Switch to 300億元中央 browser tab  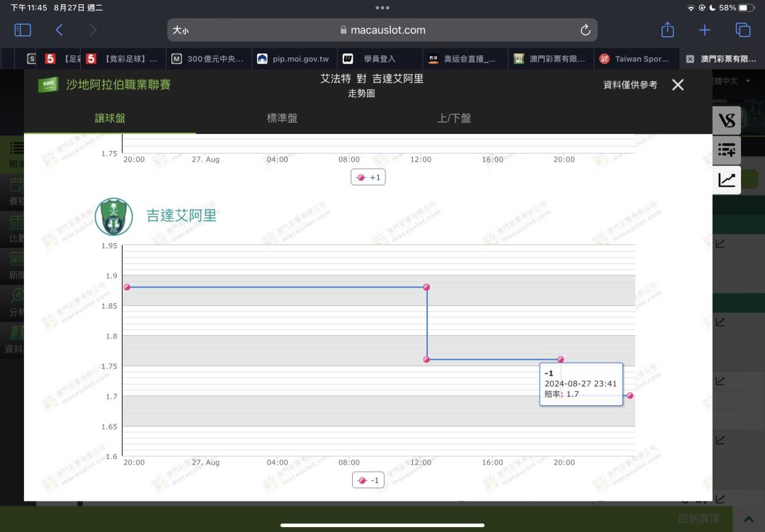[x=209, y=59]
